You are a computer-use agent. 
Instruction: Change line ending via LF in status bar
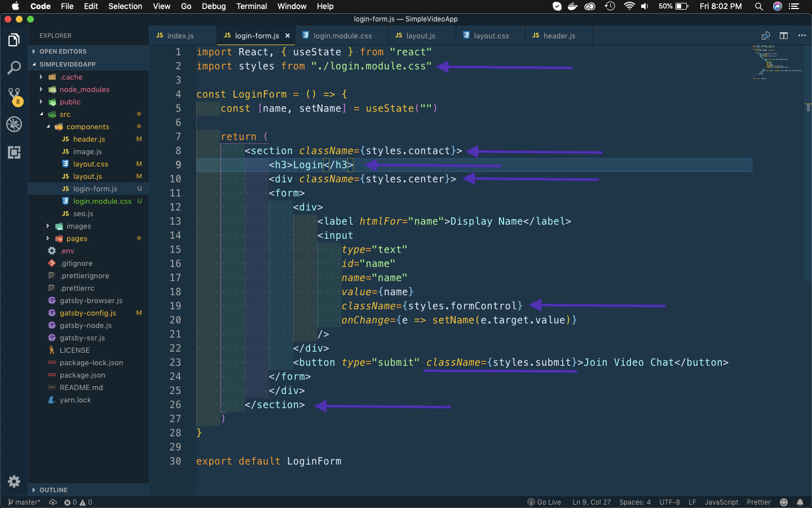coord(692,502)
